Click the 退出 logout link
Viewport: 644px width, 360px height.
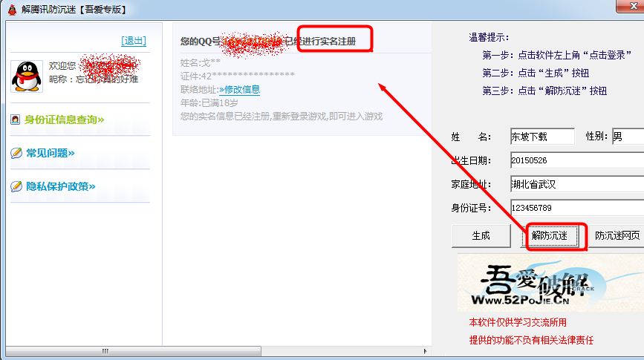pyautogui.click(x=134, y=41)
